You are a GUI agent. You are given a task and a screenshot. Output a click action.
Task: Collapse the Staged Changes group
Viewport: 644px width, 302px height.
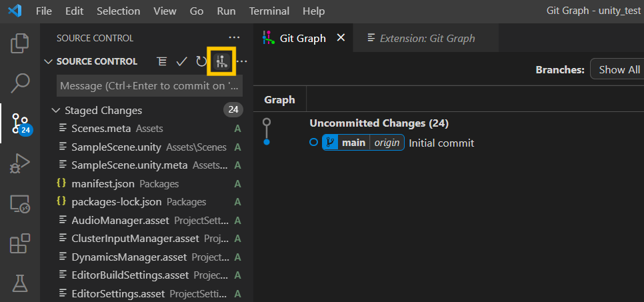tap(55, 111)
